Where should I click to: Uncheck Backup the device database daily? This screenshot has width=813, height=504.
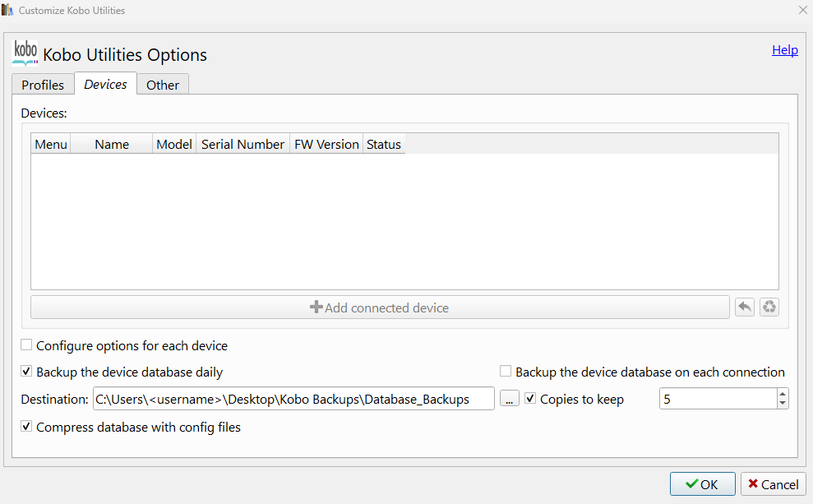pos(27,372)
